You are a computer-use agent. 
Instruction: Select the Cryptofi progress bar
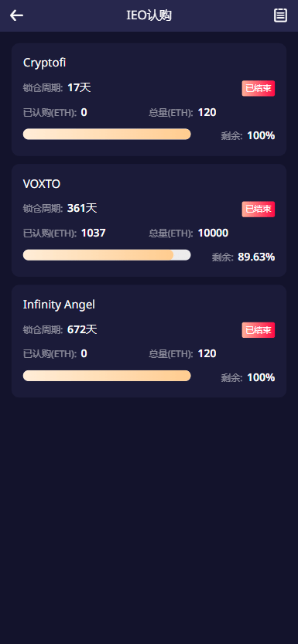click(x=107, y=135)
